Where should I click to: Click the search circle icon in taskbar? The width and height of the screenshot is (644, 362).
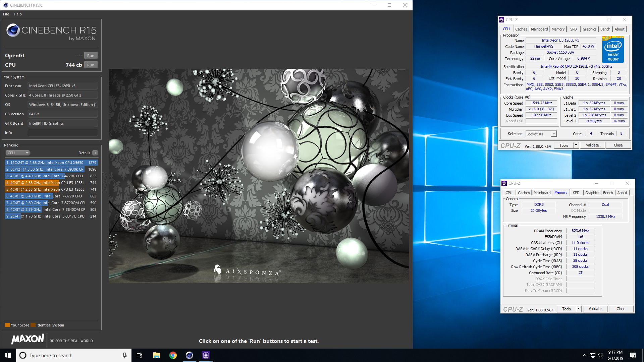23,355
